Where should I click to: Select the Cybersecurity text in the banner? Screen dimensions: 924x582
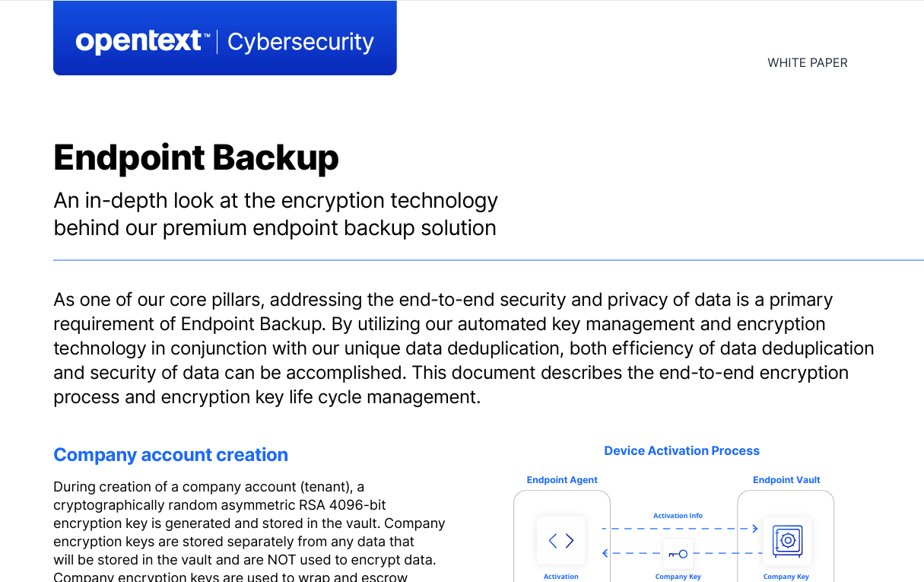point(300,42)
